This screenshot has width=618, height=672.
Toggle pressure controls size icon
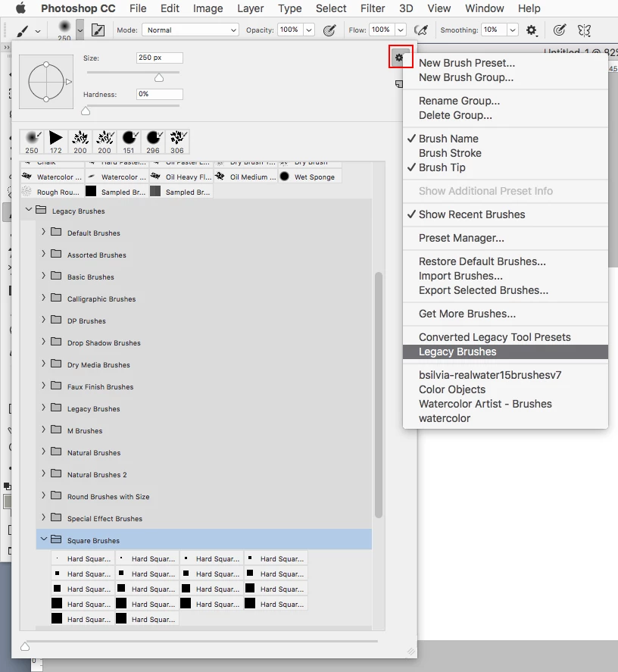tap(559, 30)
